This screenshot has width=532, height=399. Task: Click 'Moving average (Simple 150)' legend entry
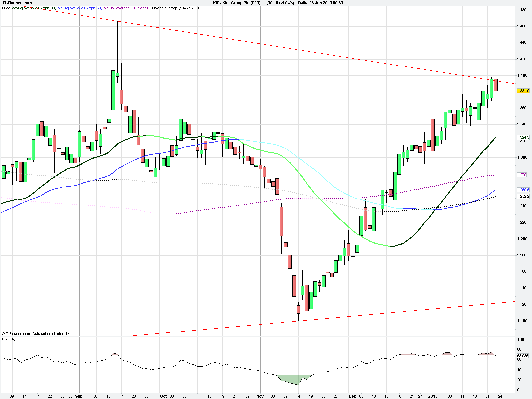(127, 8)
